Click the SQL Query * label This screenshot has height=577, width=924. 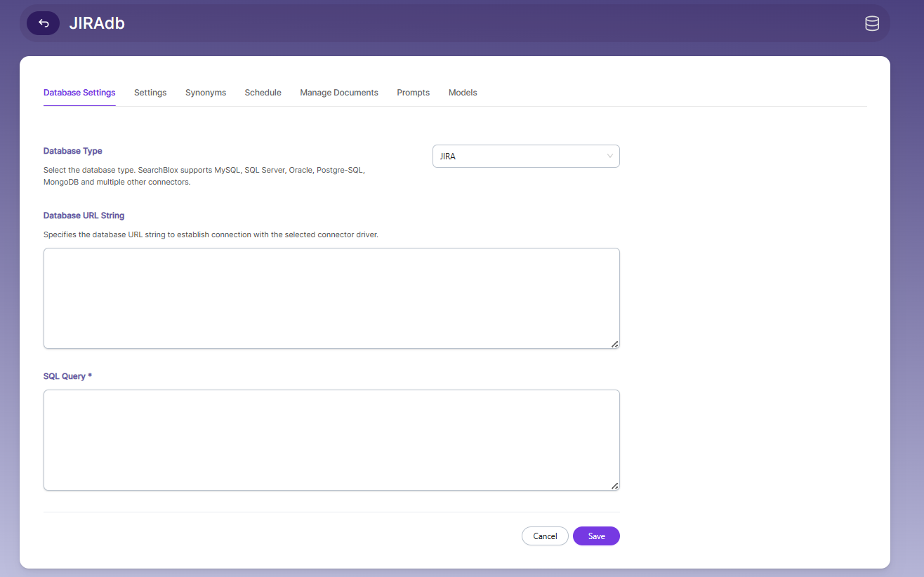(x=67, y=376)
